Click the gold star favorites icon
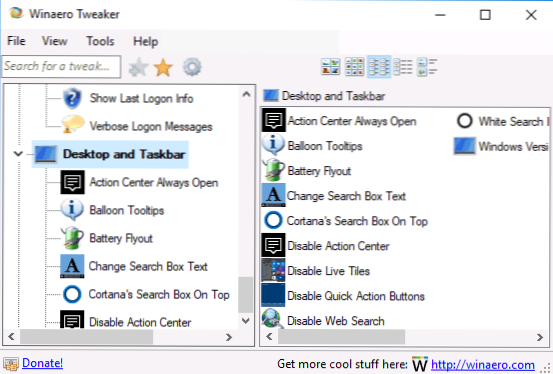This screenshot has height=374, width=553. pyautogui.click(x=163, y=67)
